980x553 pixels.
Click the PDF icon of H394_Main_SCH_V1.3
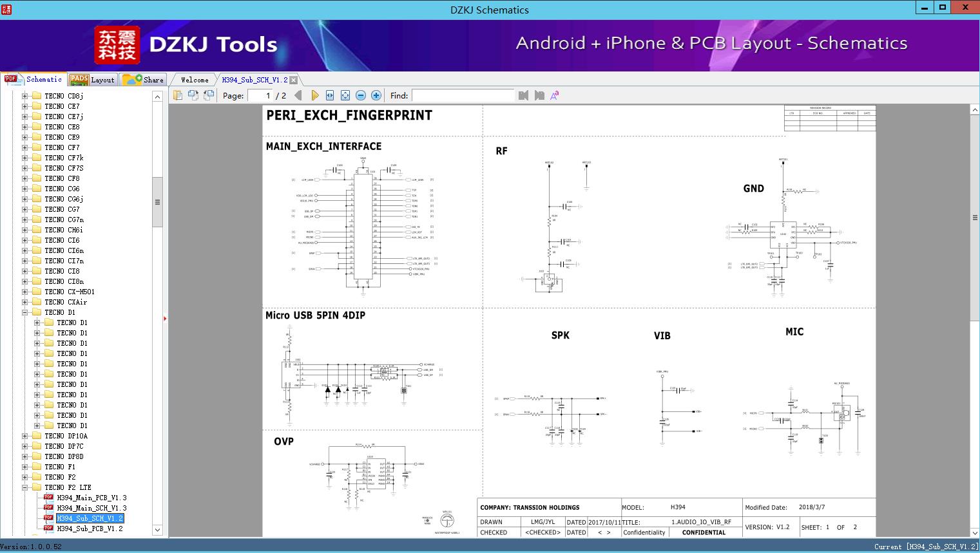click(48, 508)
